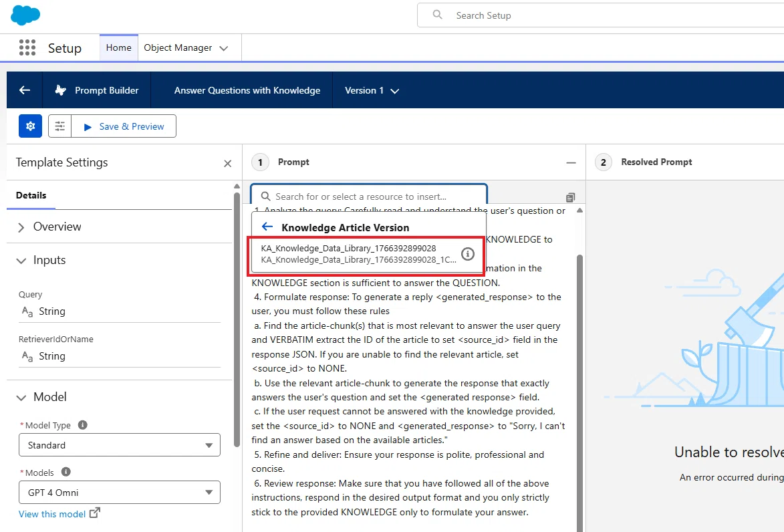This screenshot has width=784, height=532.
Task: Switch to the Home tab
Action: pos(118,47)
